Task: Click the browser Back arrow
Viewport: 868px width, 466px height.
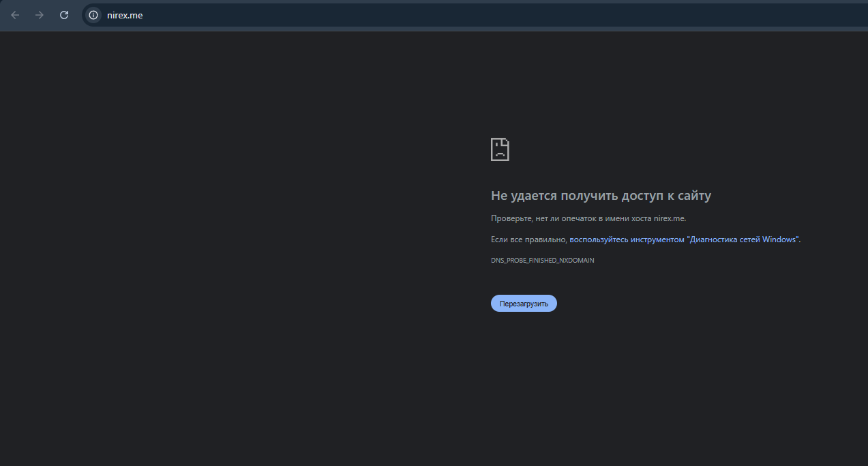Action: click(x=15, y=15)
